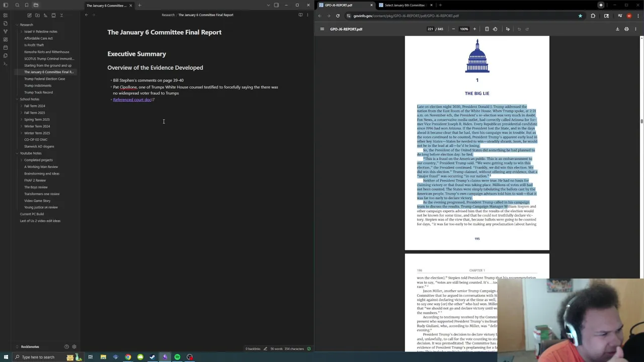
Task: Open Windows Start menu
Action: 6,357
